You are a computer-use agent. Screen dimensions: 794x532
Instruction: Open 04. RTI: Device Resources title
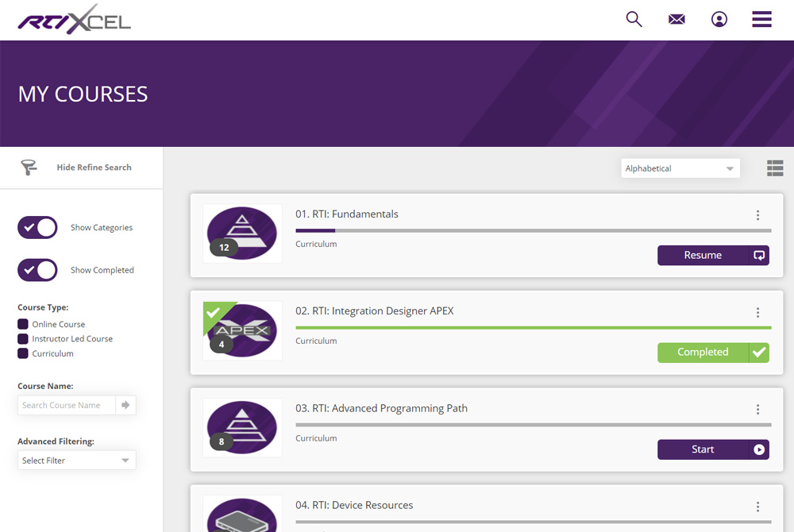[x=354, y=505]
